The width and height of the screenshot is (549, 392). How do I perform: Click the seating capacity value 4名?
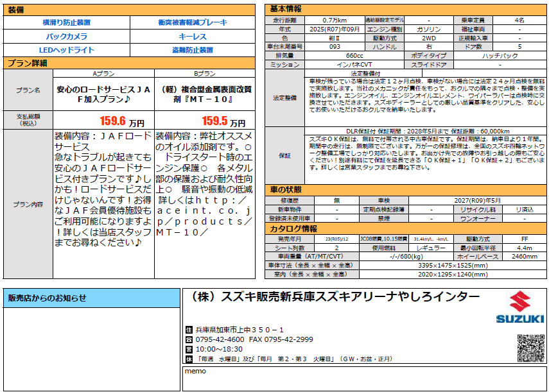[519, 21]
